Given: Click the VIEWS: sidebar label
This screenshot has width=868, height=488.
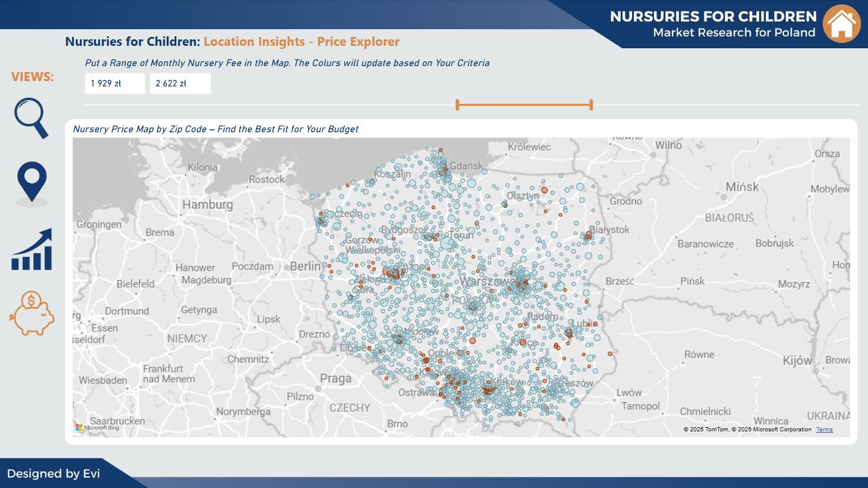Looking at the screenshot, I should 32,77.
